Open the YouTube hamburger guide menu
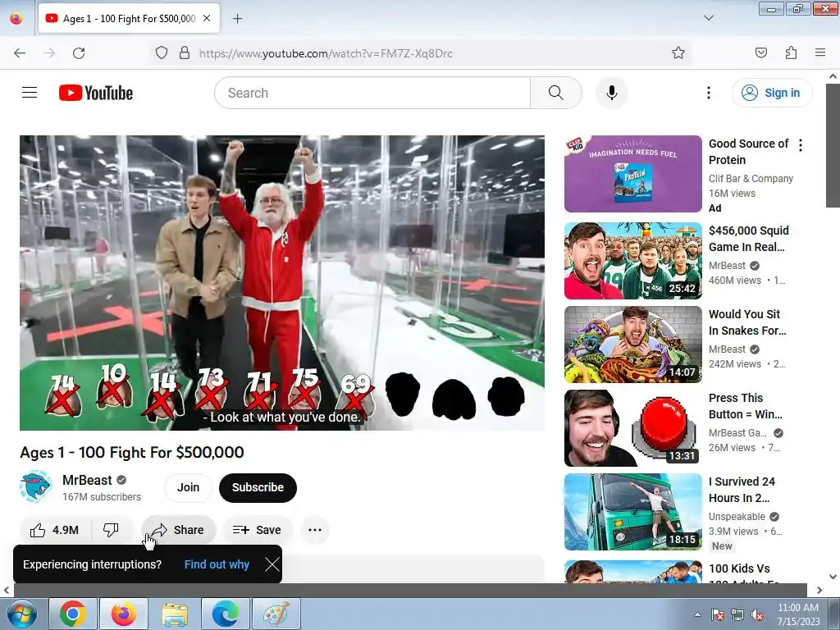This screenshot has height=630, width=840. (x=30, y=93)
